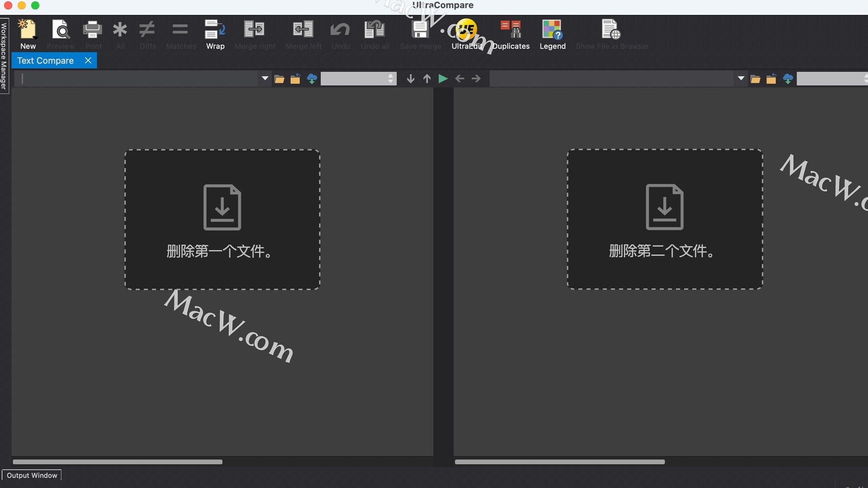This screenshot has width=868, height=488.
Task: Click the left-pointing arrow in compare toolbar
Action: (460, 79)
